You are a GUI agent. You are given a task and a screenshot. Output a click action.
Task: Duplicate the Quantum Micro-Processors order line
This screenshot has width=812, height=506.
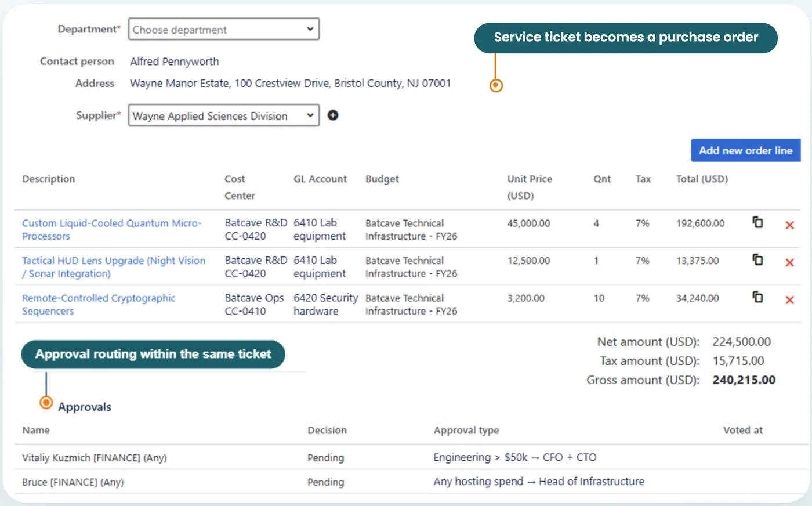pyautogui.click(x=757, y=222)
